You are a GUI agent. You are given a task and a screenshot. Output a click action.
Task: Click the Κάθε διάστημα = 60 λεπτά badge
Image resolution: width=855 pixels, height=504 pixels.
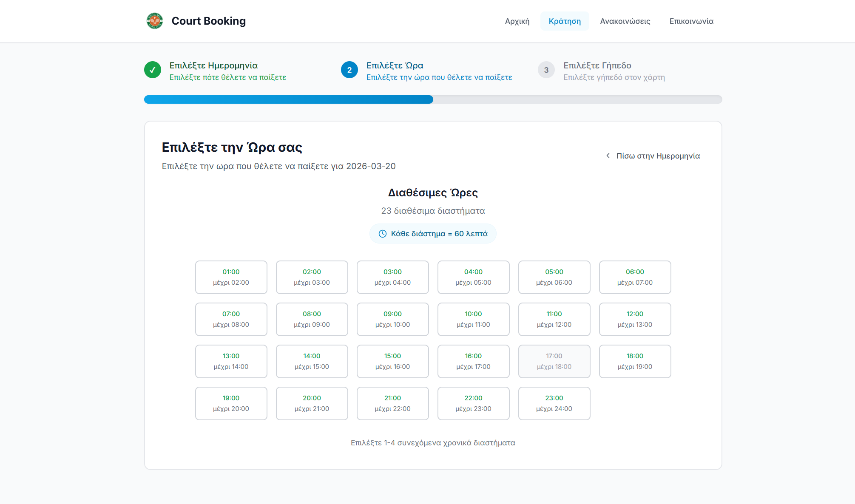click(433, 234)
